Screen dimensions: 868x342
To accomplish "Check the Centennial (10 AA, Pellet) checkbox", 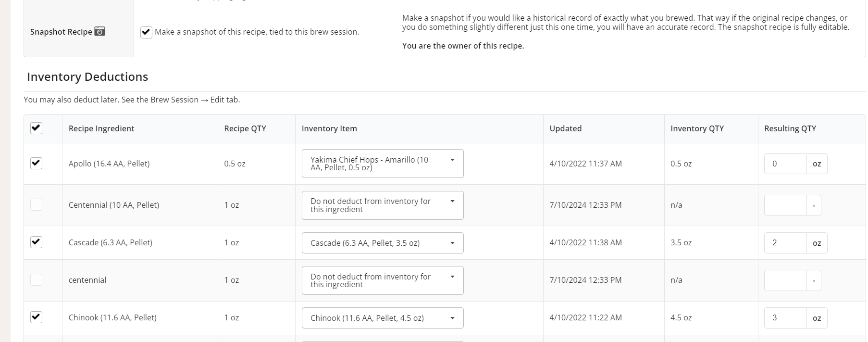I will click(x=36, y=204).
